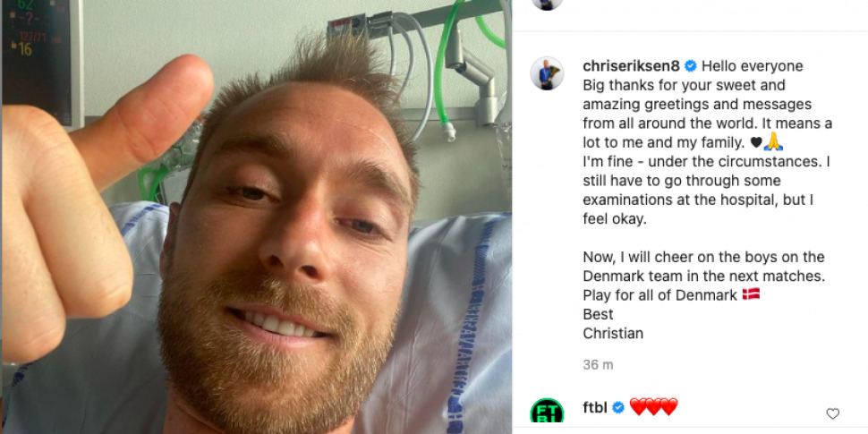Click the hospital selfie photo face
This screenshot has height=434, width=868.
coord(288,243)
